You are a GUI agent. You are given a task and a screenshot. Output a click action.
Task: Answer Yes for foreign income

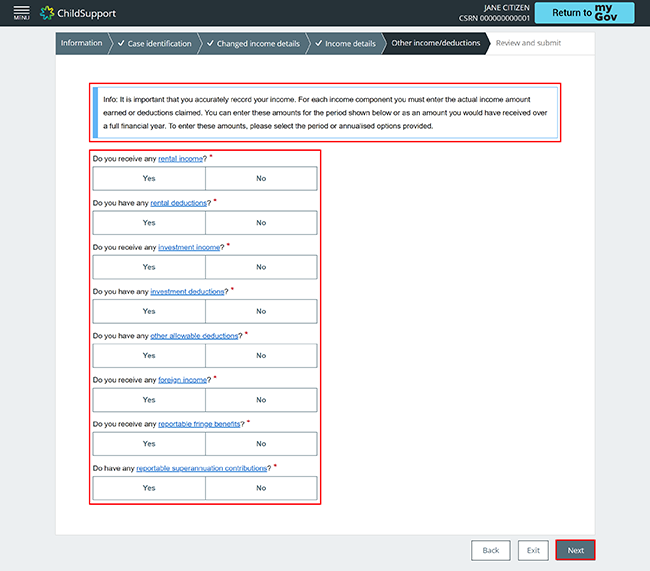point(149,400)
